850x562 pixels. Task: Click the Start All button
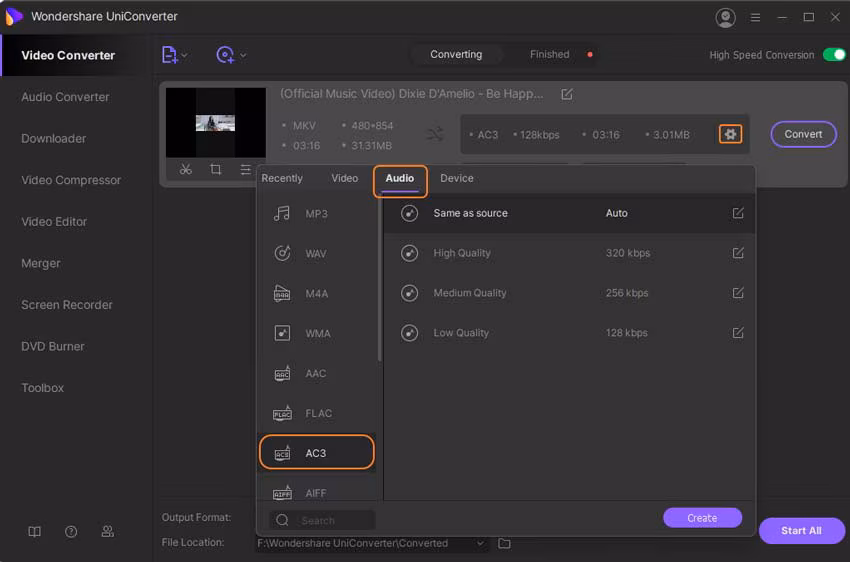click(801, 531)
